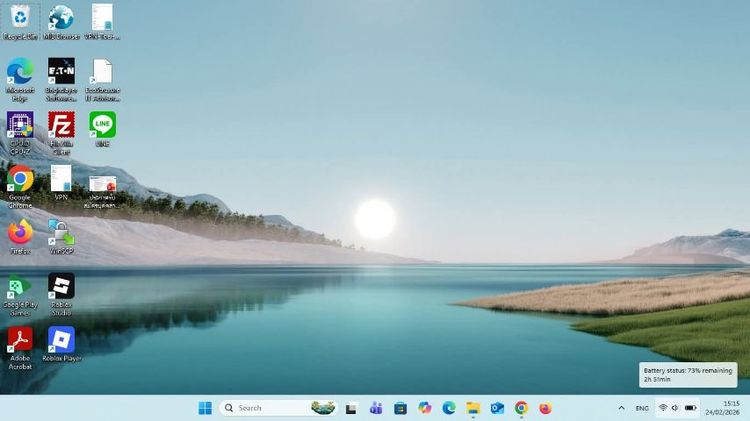Expand the hidden icons tray chevron
The image size is (750, 421).
(x=621, y=408)
